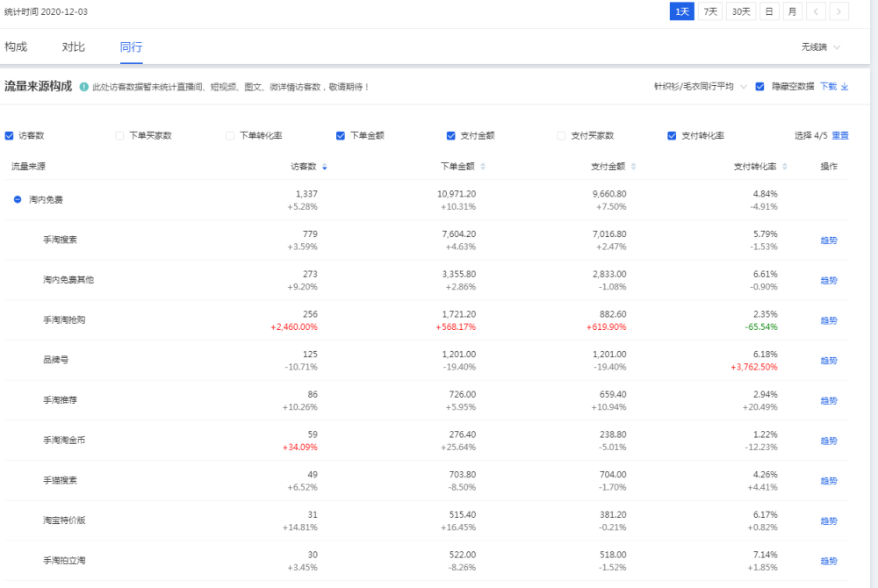This screenshot has width=878, height=588.
Task: Open 趋势 link for 手淘搜索 row
Action: [828, 240]
